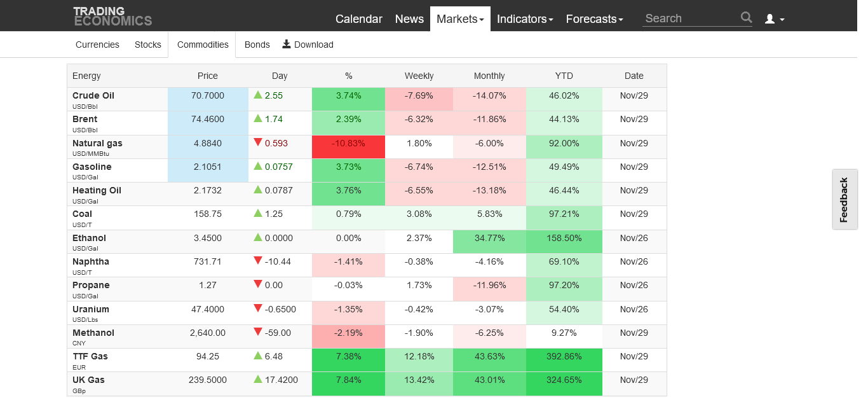Click the Natural gas red percent cell
This screenshot has width=868, height=409.
click(x=348, y=146)
